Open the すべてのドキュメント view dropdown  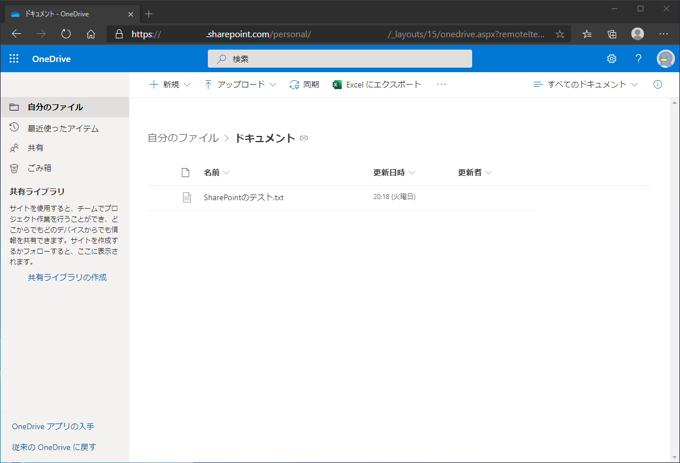tap(585, 85)
